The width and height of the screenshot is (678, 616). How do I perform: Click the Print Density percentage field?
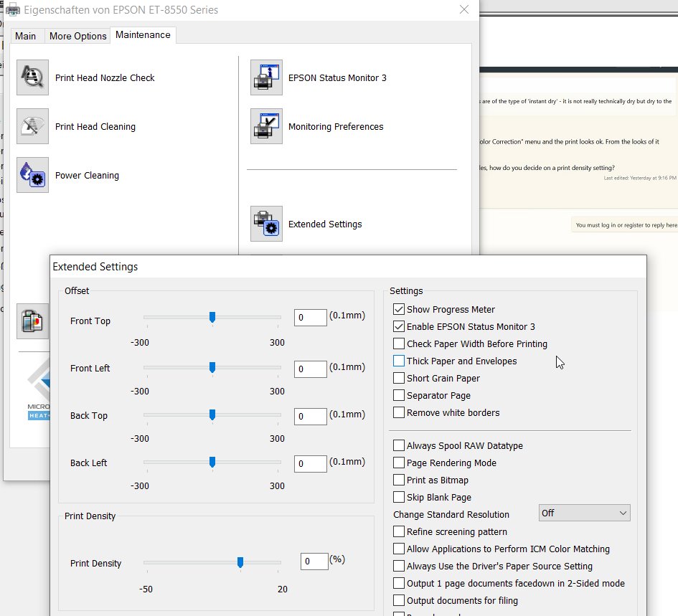[314, 561]
